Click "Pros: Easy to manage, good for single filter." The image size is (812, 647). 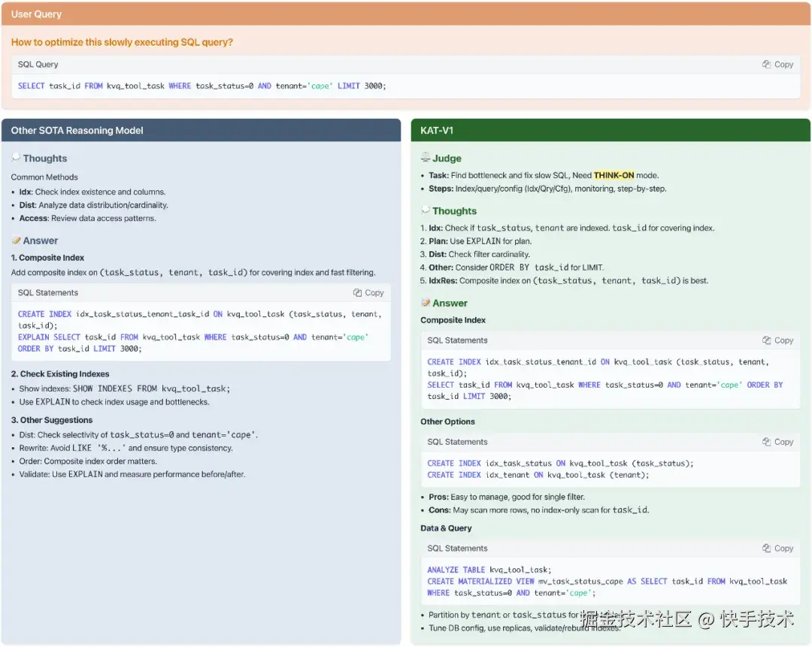pyautogui.click(x=507, y=497)
